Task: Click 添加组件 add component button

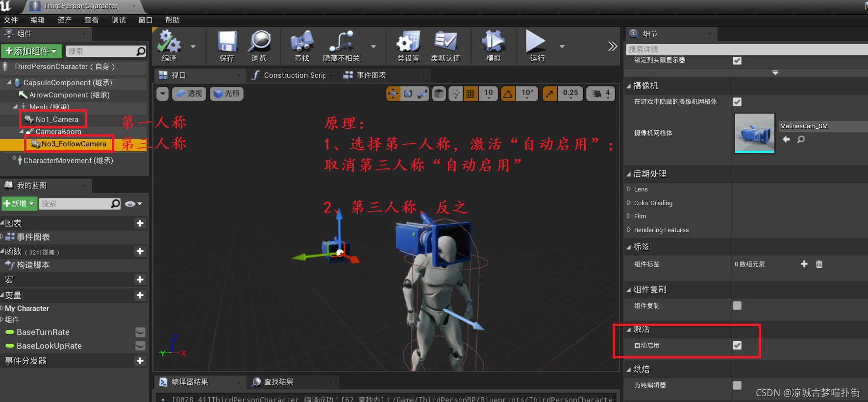Action: [x=30, y=51]
